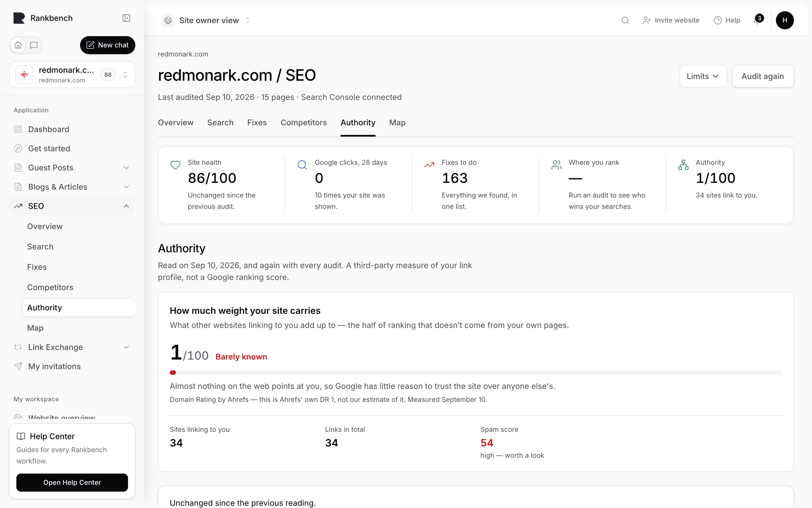Switch to the Search tab

click(220, 123)
